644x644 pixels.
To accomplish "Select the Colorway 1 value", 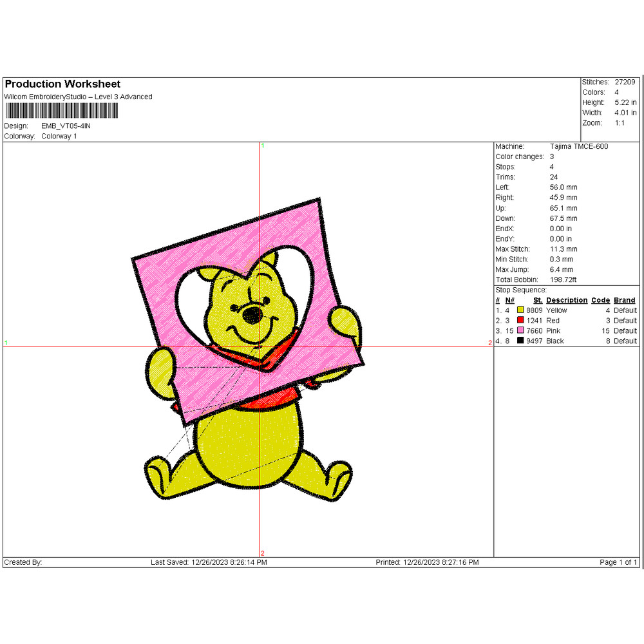I will point(59,136).
